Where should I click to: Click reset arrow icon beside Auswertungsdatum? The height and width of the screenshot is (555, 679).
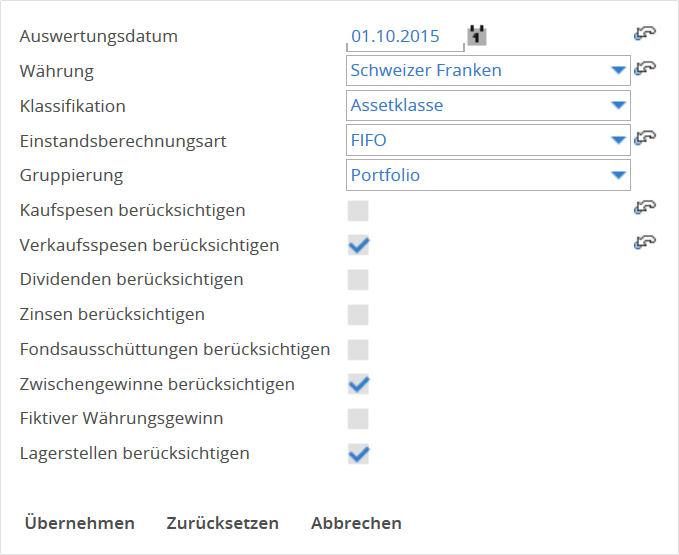644,34
